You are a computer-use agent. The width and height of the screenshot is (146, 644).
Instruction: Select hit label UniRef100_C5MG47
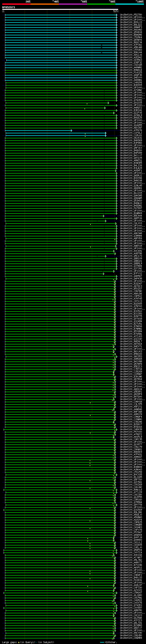tap(131, 593)
